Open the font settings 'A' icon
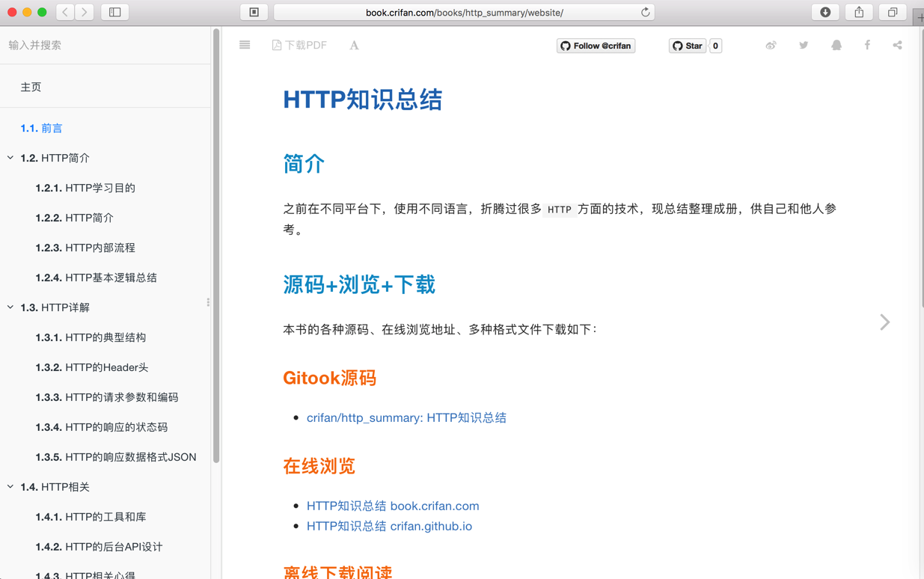This screenshot has width=924, height=579. (354, 46)
